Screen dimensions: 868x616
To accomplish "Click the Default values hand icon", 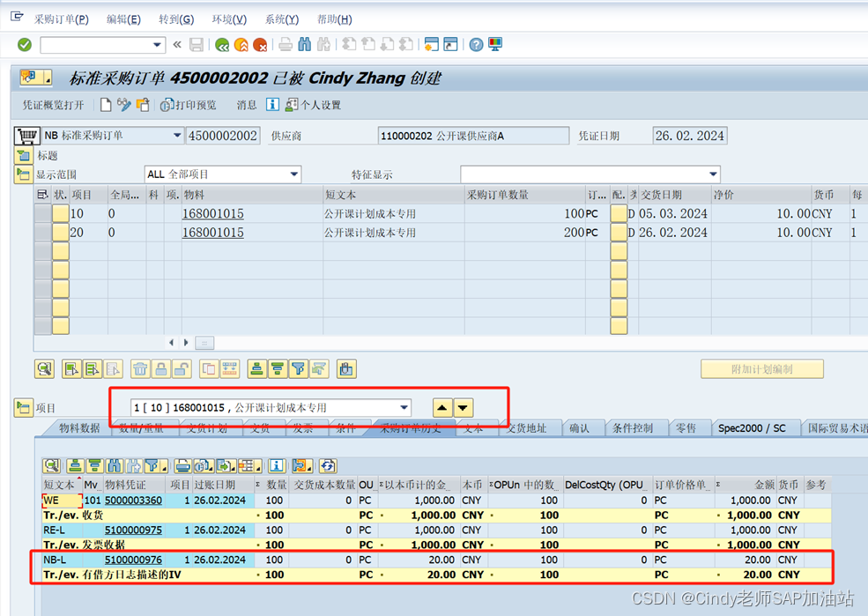I will (x=346, y=368).
